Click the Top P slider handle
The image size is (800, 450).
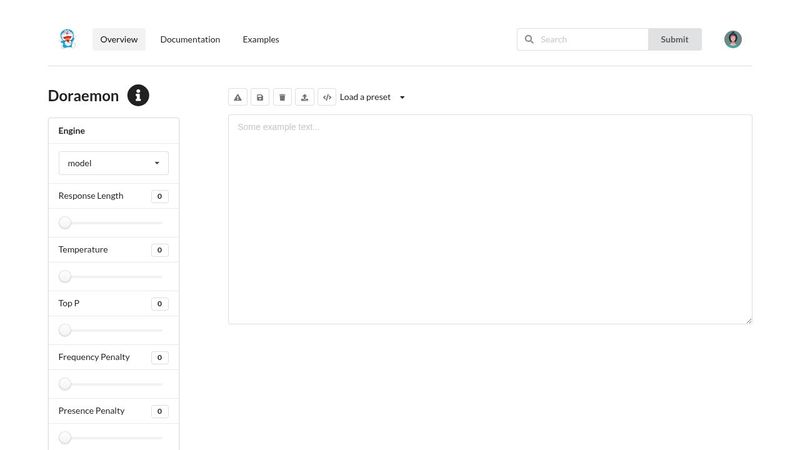pos(65,330)
